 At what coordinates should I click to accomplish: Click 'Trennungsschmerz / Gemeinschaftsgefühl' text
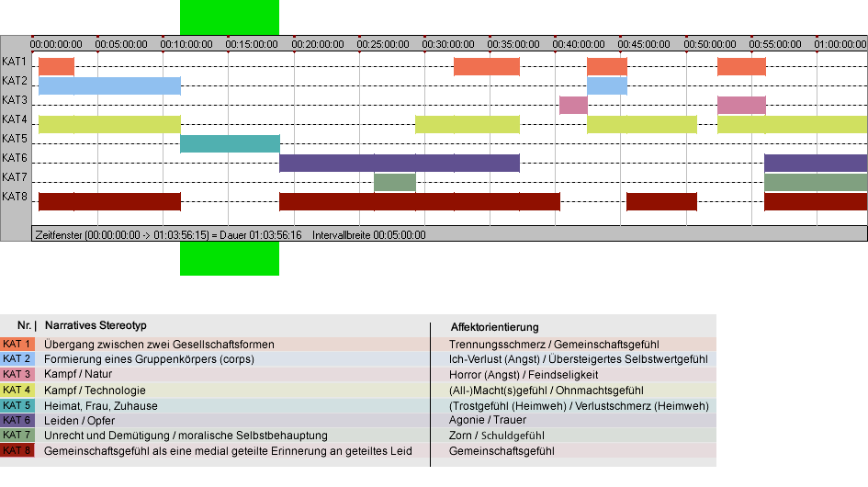[554, 345]
